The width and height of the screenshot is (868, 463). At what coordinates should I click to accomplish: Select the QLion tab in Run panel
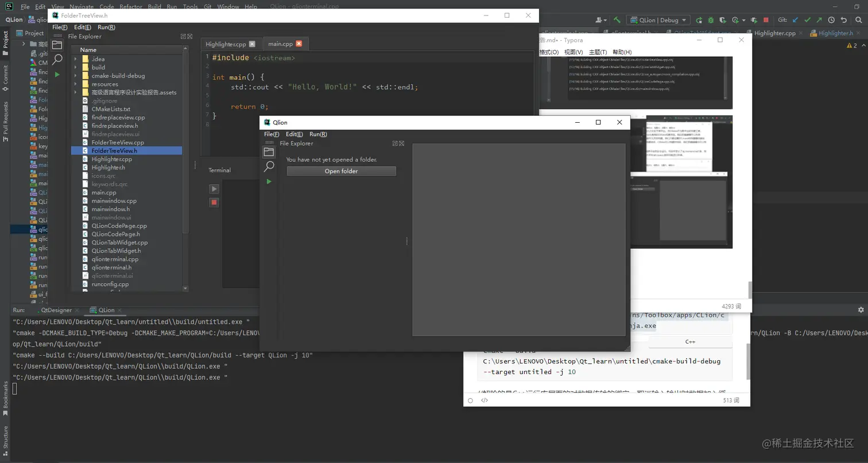point(106,310)
